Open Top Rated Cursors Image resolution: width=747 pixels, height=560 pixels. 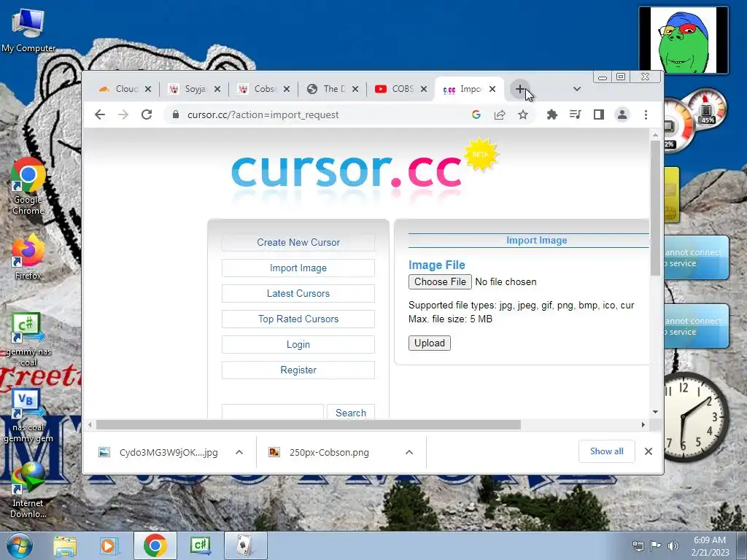pos(298,319)
